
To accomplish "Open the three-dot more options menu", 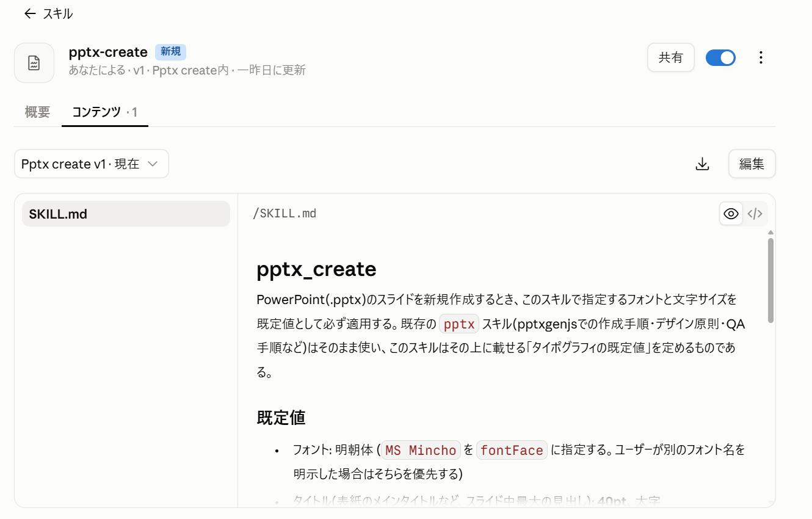I will point(761,57).
